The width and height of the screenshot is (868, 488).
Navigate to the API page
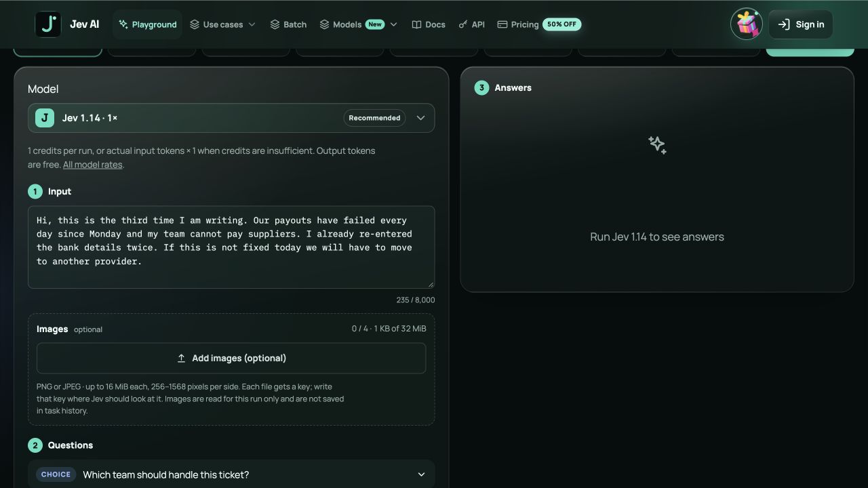pyautogui.click(x=471, y=24)
